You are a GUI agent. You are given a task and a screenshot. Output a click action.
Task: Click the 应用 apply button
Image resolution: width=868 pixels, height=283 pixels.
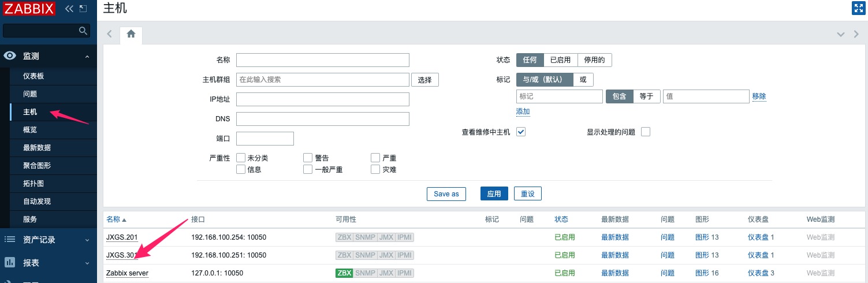point(494,193)
